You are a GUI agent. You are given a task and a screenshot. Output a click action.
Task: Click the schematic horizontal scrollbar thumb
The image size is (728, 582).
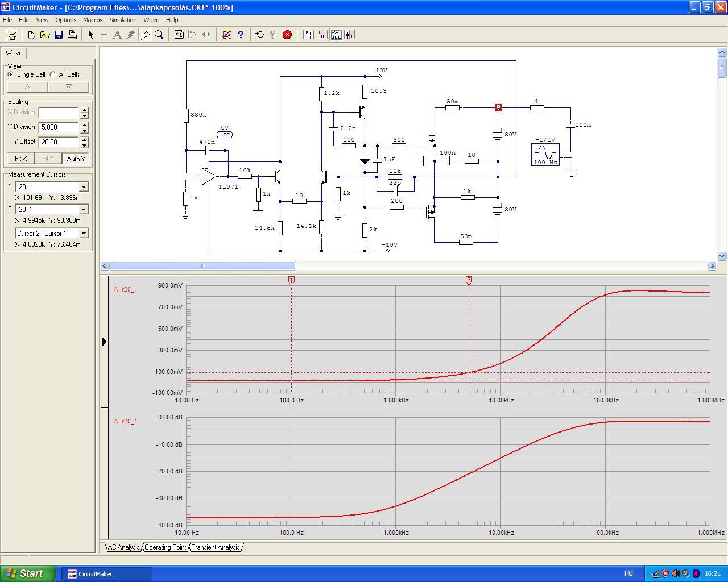pos(202,265)
